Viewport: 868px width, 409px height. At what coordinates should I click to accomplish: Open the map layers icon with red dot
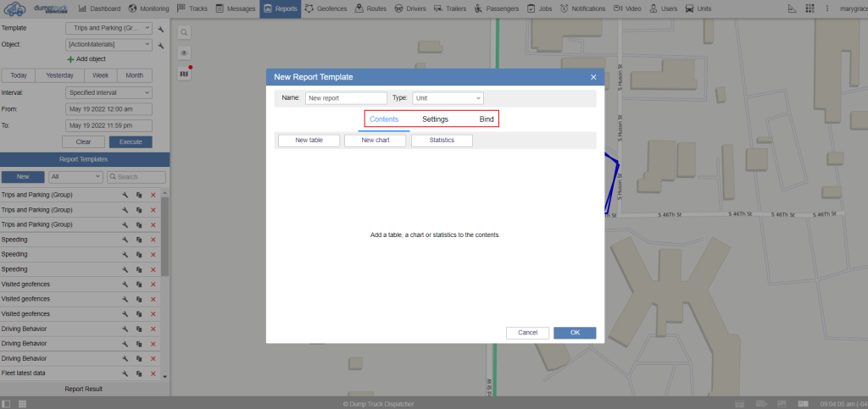pyautogui.click(x=184, y=74)
